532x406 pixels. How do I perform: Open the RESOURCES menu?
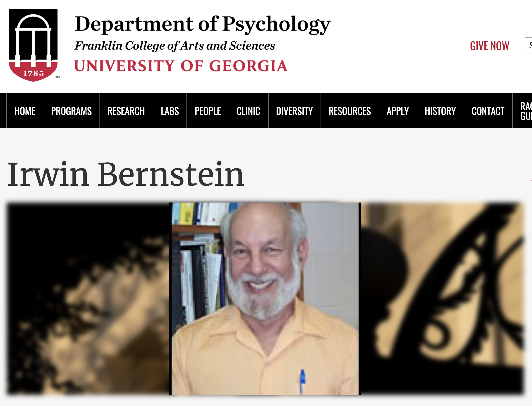point(350,111)
